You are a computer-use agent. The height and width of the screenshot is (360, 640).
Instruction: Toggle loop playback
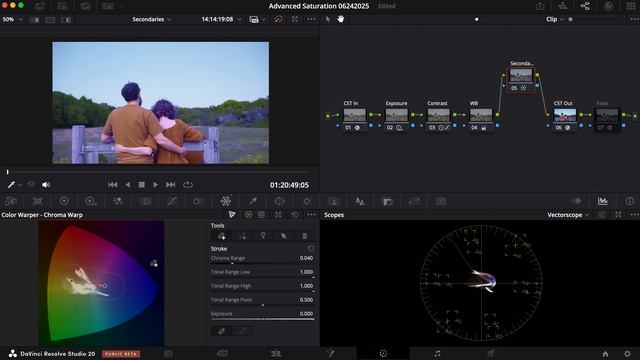188,184
